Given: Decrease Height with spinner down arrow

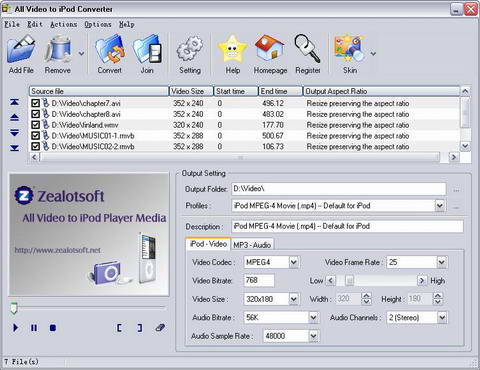Looking at the screenshot, I should (438, 302).
